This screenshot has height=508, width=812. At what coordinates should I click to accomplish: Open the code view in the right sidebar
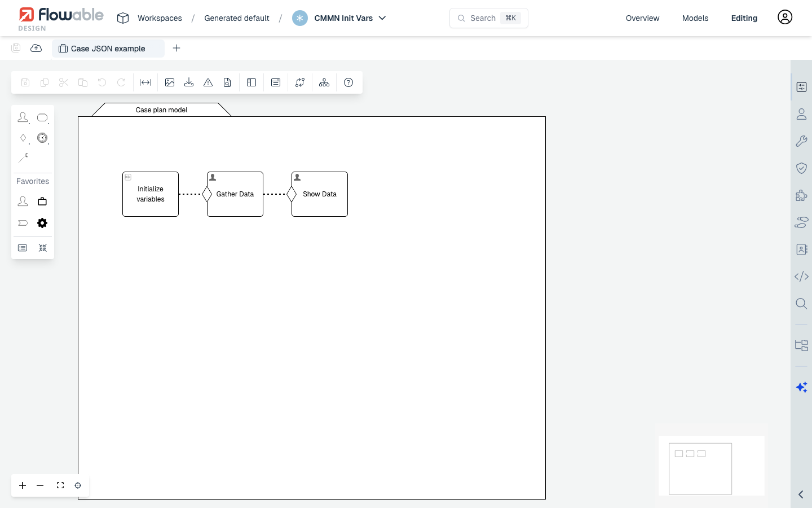[801, 277]
